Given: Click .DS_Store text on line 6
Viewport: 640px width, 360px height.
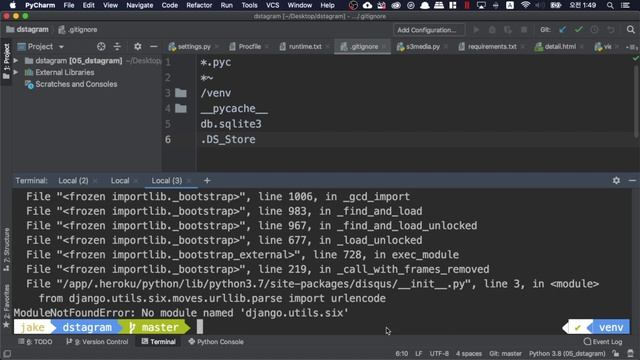Looking at the screenshot, I should 228,139.
